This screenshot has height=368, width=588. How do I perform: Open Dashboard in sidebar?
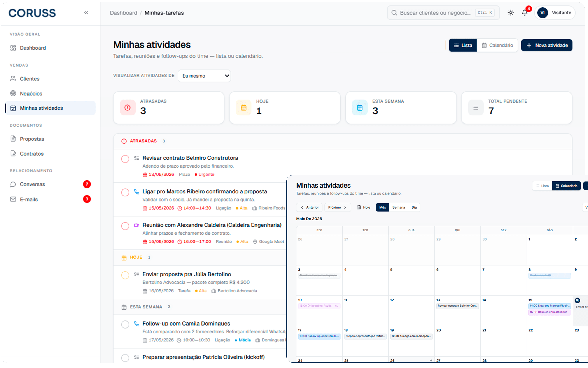(50, 48)
